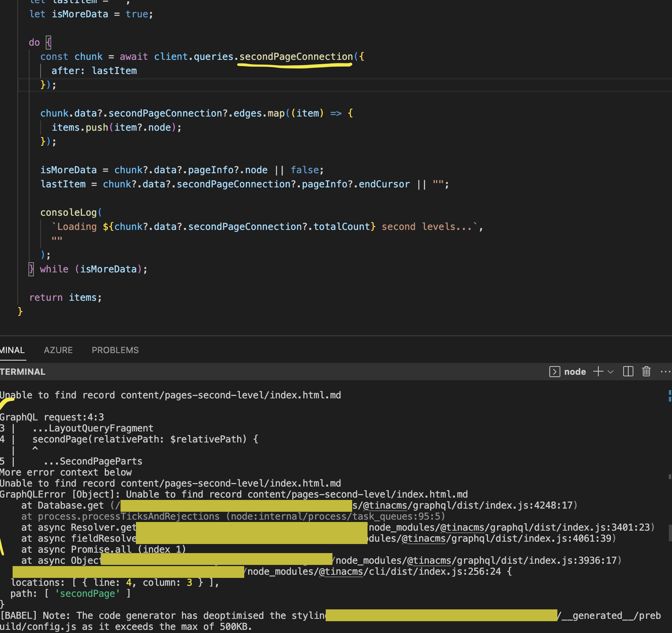Open the terminal profile dropdown chevron
The width and height of the screenshot is (672, 633).
point(610,372)
